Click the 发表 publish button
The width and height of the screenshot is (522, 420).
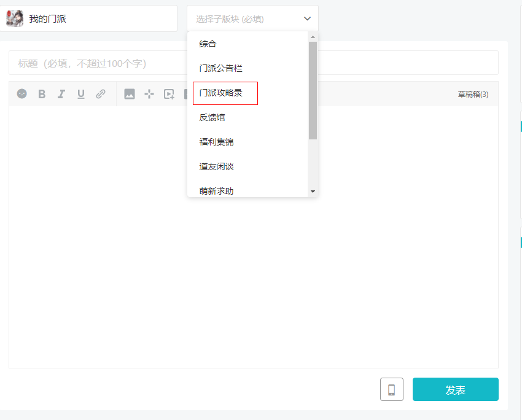456,389
